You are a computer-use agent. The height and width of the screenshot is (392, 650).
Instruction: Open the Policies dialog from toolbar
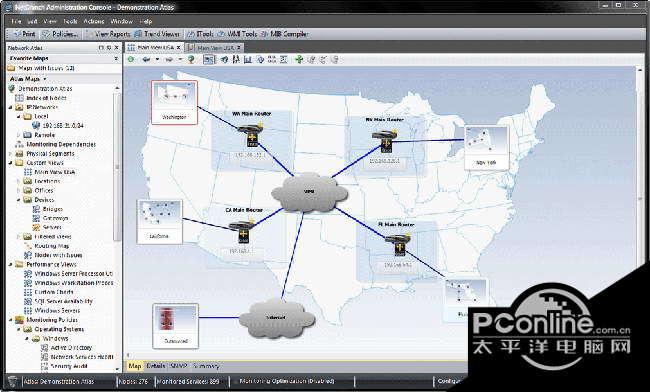click(x=60, y=34)
